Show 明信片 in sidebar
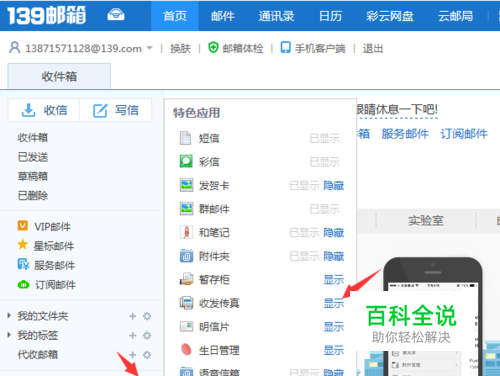 [x=334, y=327]
